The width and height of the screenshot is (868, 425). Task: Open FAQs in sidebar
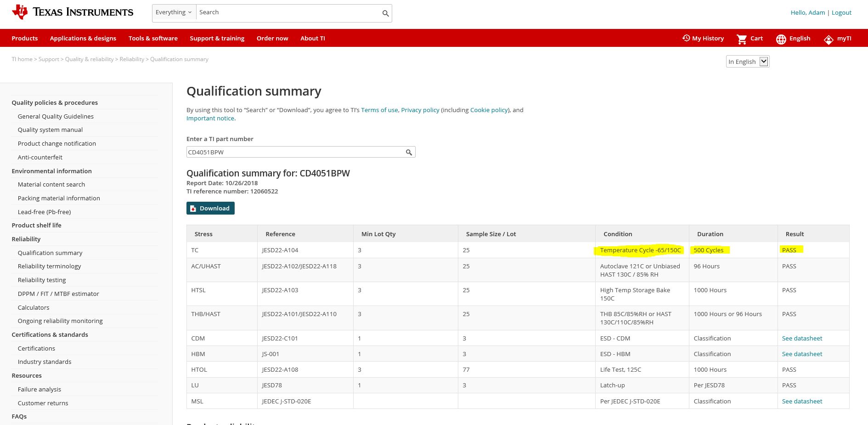19,416
